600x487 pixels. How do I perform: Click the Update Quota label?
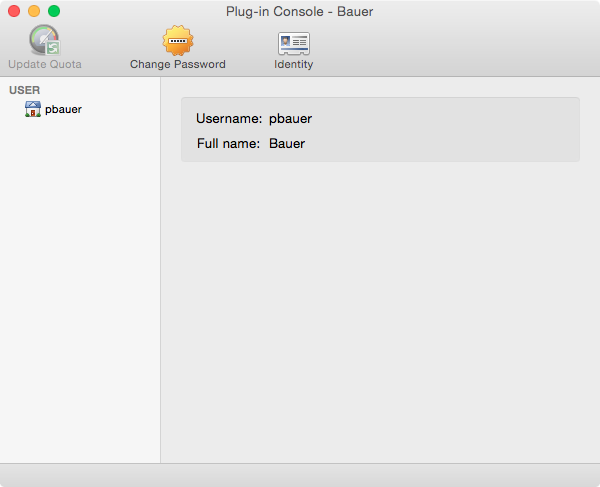pos(45,64)
